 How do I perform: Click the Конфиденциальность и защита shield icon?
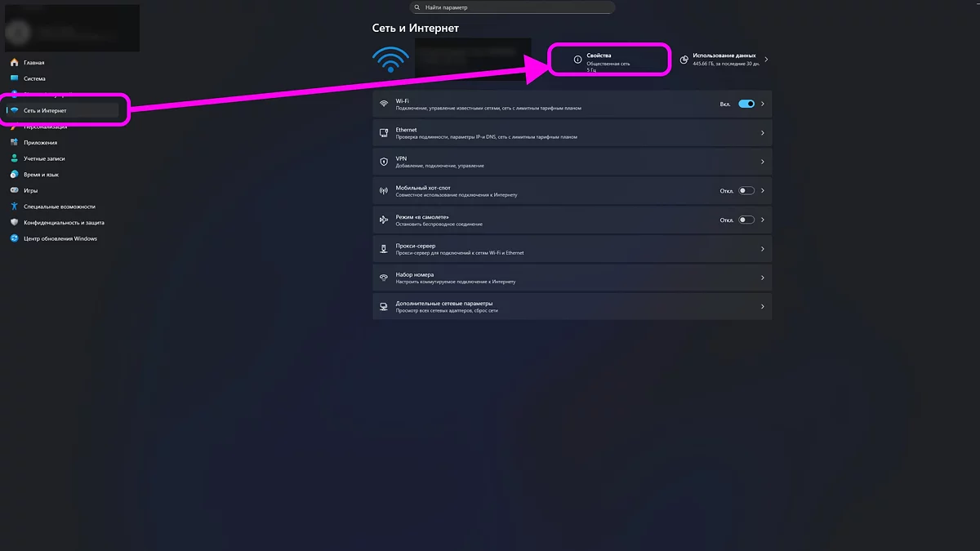tap(15, 222)
